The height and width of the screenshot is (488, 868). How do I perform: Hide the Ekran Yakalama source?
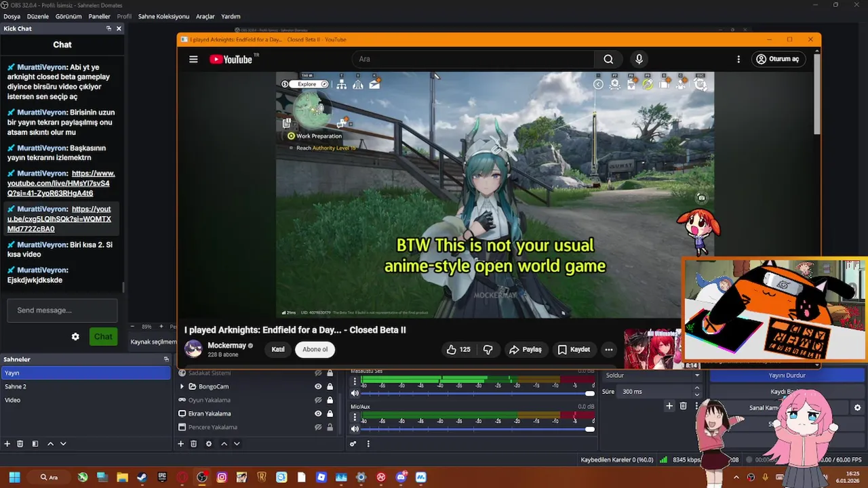[318, 413]
